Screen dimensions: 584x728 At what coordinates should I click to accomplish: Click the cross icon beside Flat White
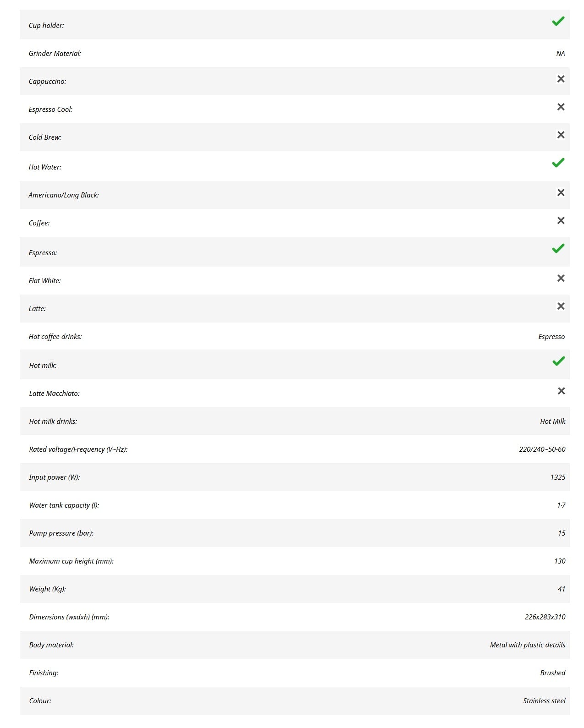(x=561, y=279)
